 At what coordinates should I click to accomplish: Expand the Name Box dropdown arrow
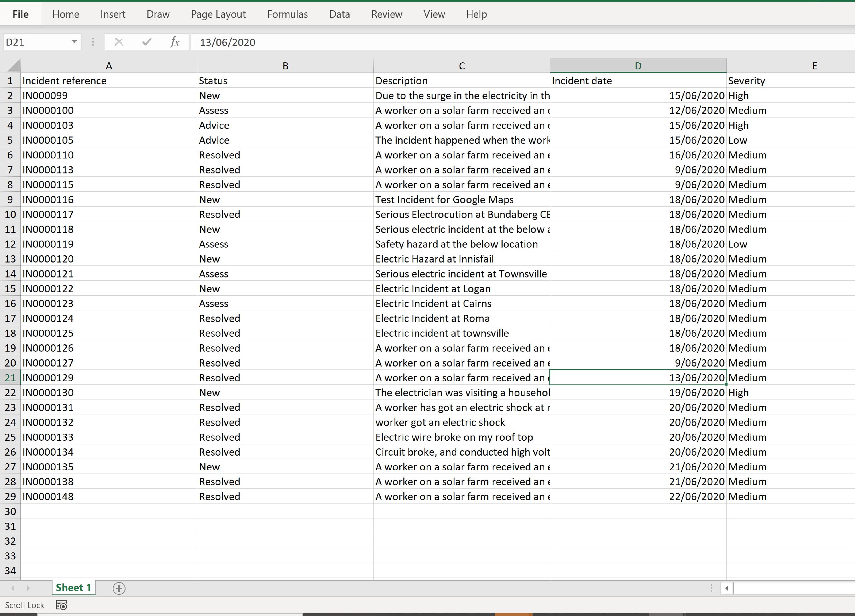(x=74, y=41)
